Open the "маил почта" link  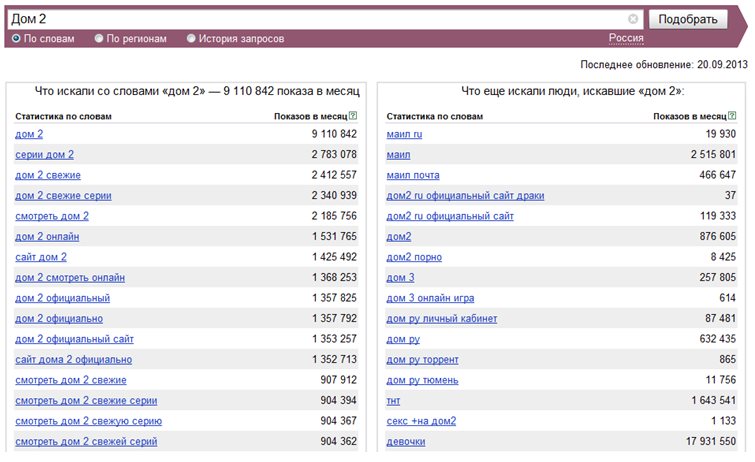tap(413, 175)
